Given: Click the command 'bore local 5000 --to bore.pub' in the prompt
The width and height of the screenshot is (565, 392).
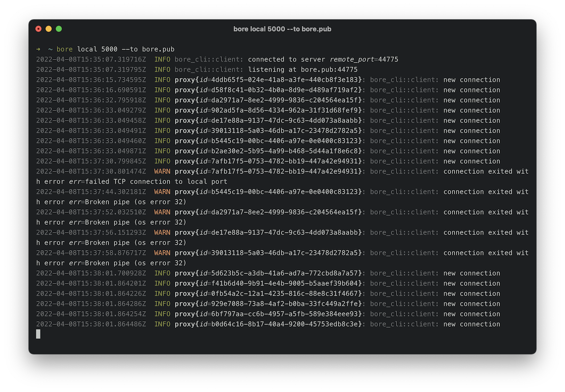Looking at the screenshot, I should tap(116, 49).
